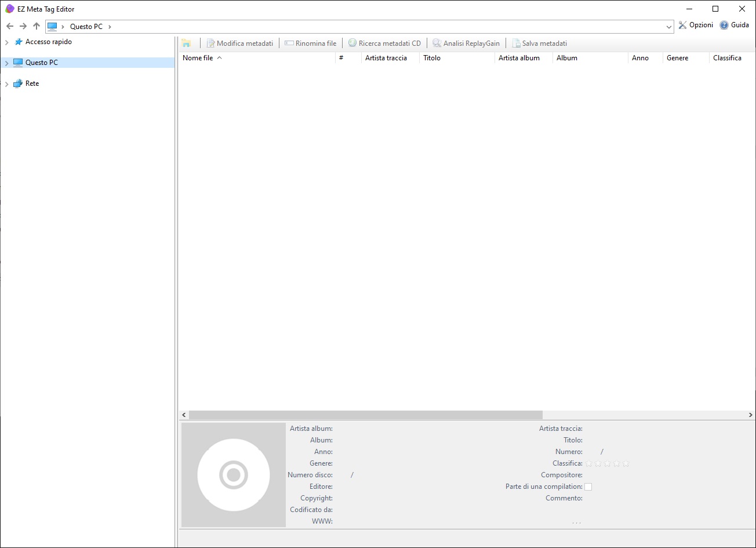Screen dimensions: 756x548
Task: Click the Questo PC breadcrumb chevron
Action: pos(110,27)
